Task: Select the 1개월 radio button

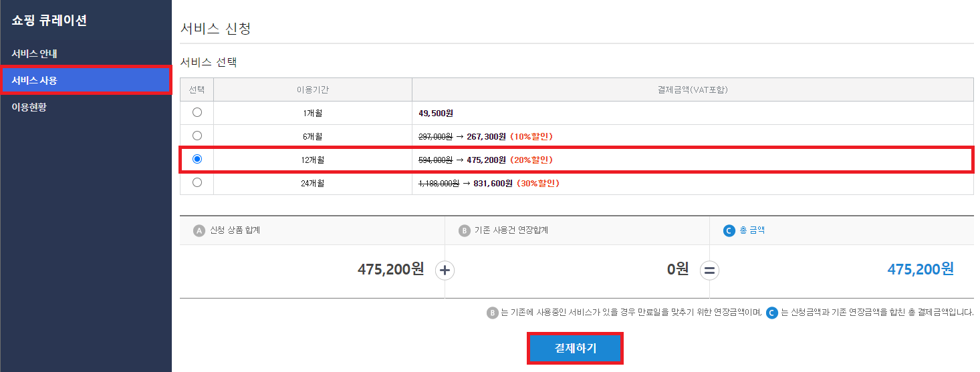Action: coord(197,113)
